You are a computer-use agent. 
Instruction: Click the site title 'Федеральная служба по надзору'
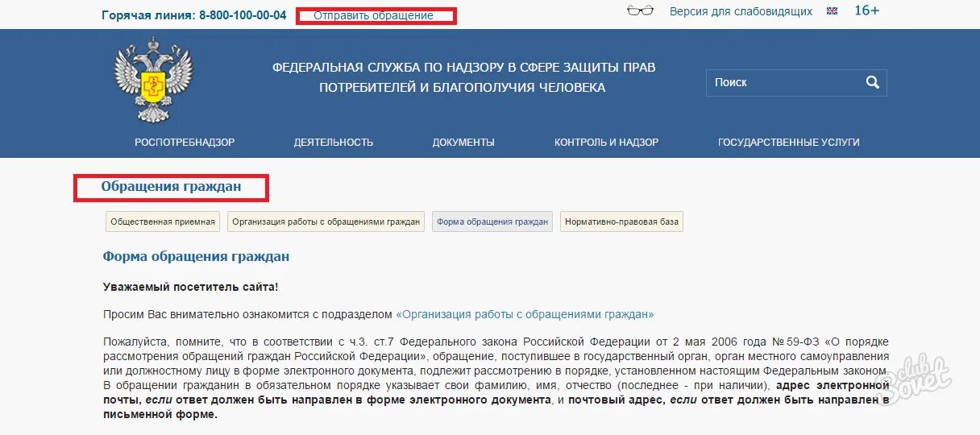463,77
